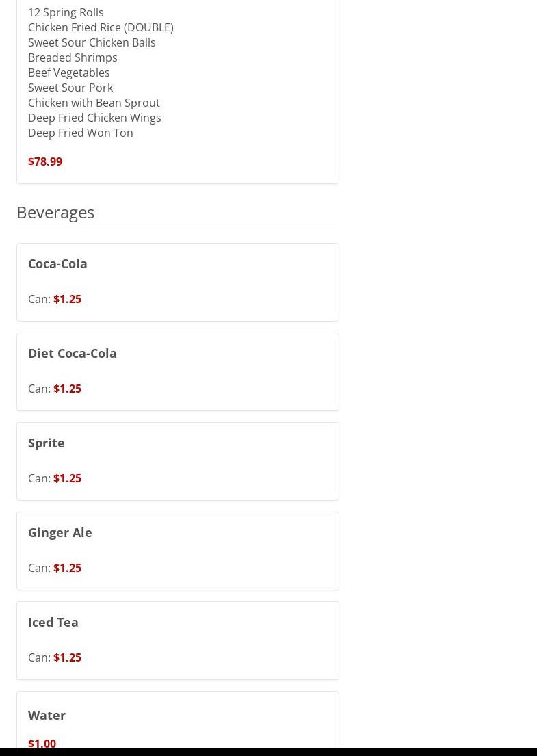Choose the Ginger Ale menu item
The width and height of the screenshot is (537, 756).
pyautogui.click(x=60, y=532)
